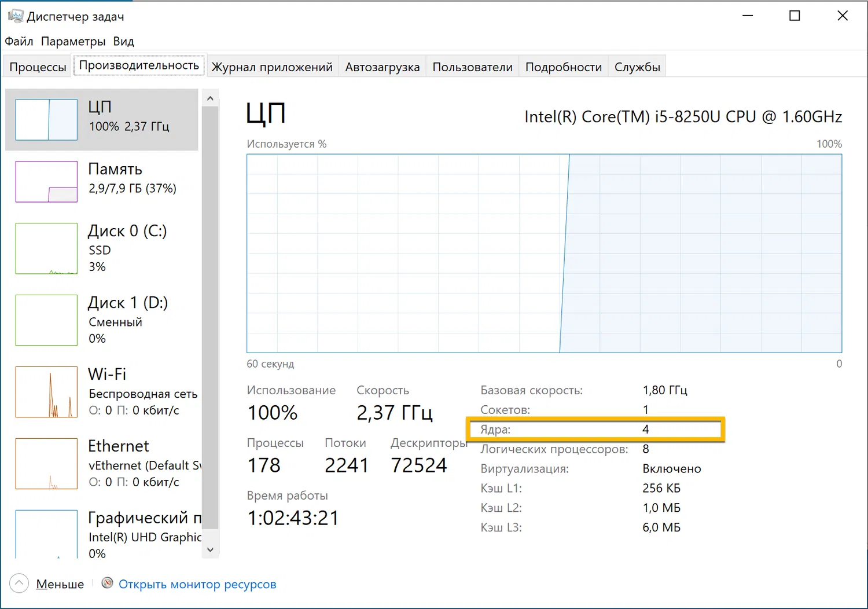Click the Task Manager app icon in title bar
Screen dimensions: 868x609
coord(15,16)
